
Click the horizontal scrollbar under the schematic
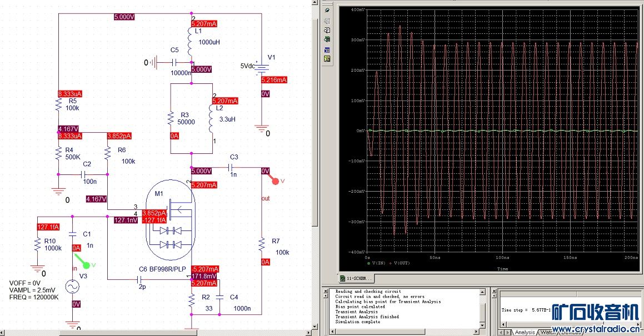coord(156,333)
